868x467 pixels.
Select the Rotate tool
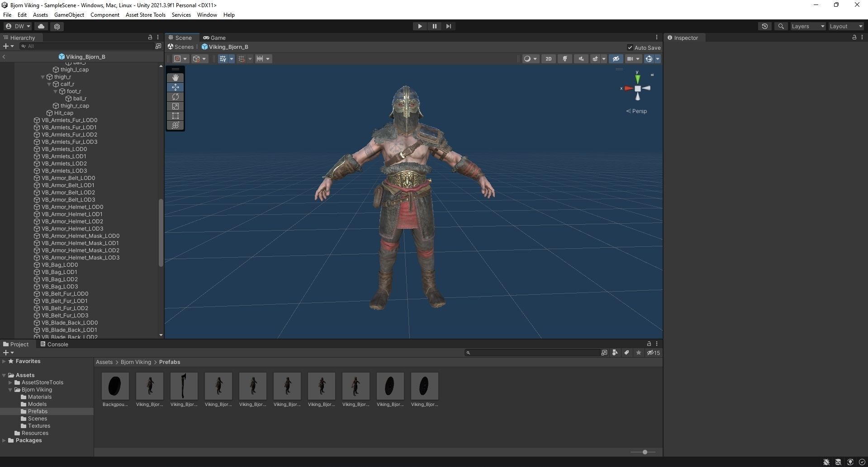tap(175, 97)
